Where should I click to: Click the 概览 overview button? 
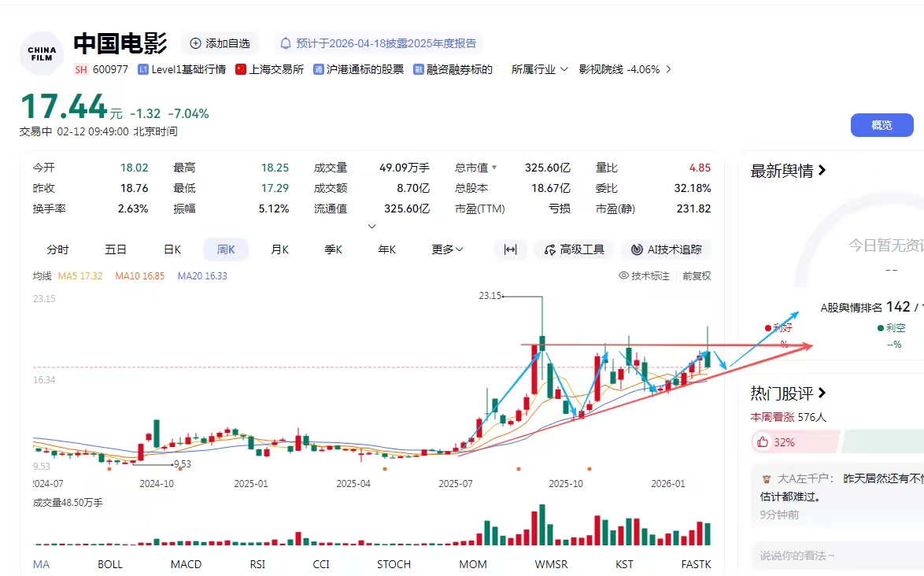(x=881, y=125)
